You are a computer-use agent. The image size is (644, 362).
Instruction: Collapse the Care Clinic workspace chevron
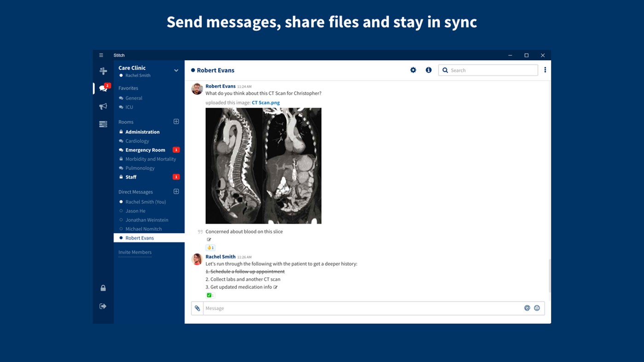pos(176,70)
